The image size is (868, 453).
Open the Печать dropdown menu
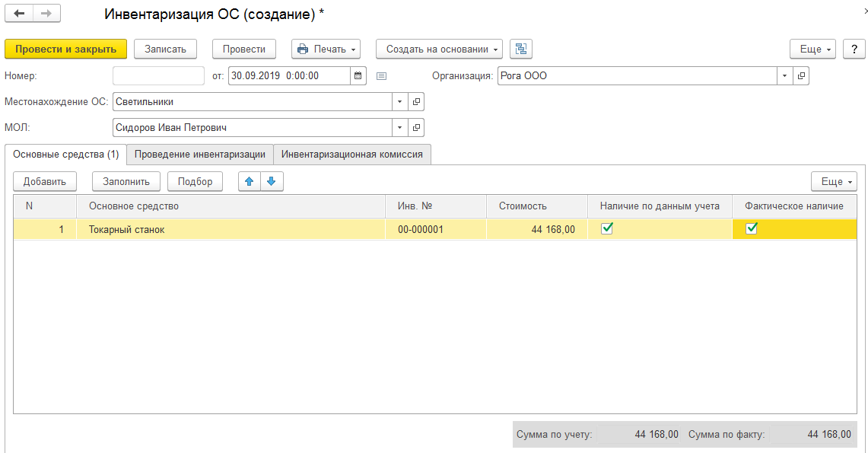click(326, 49)
